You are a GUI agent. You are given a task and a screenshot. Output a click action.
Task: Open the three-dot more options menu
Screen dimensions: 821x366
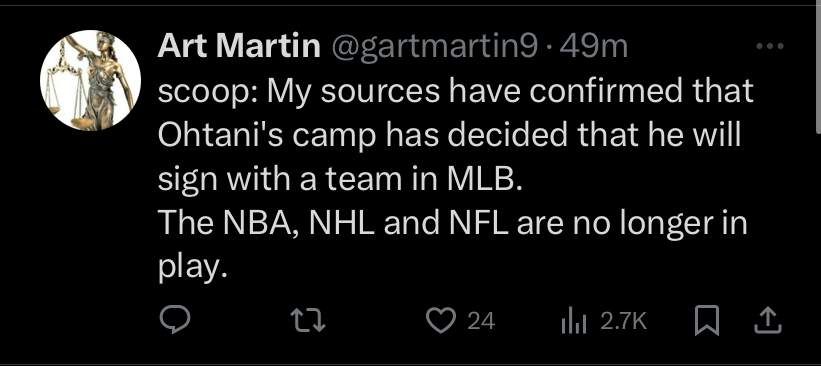pyautogui.click(x=770, y=47)
